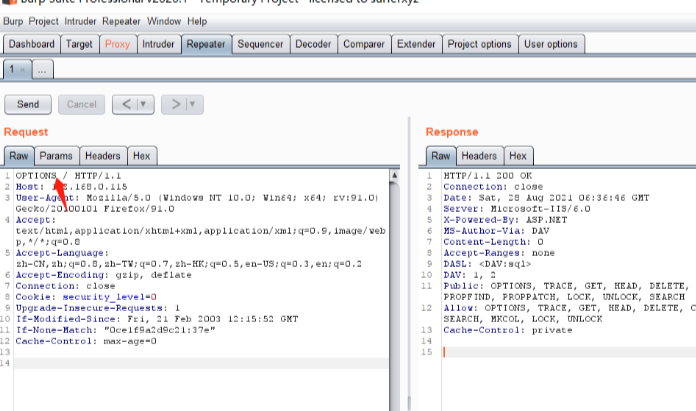The width and height of the screenshot is (696, 411).
Task: Open the Project options tab
Action: tap(479, 44)
